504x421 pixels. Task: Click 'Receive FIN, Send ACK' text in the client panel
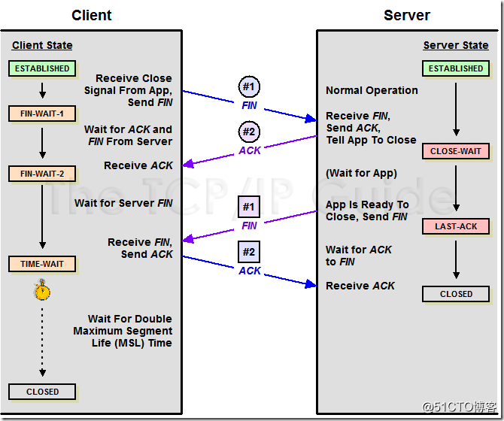[x=140, y=248]
